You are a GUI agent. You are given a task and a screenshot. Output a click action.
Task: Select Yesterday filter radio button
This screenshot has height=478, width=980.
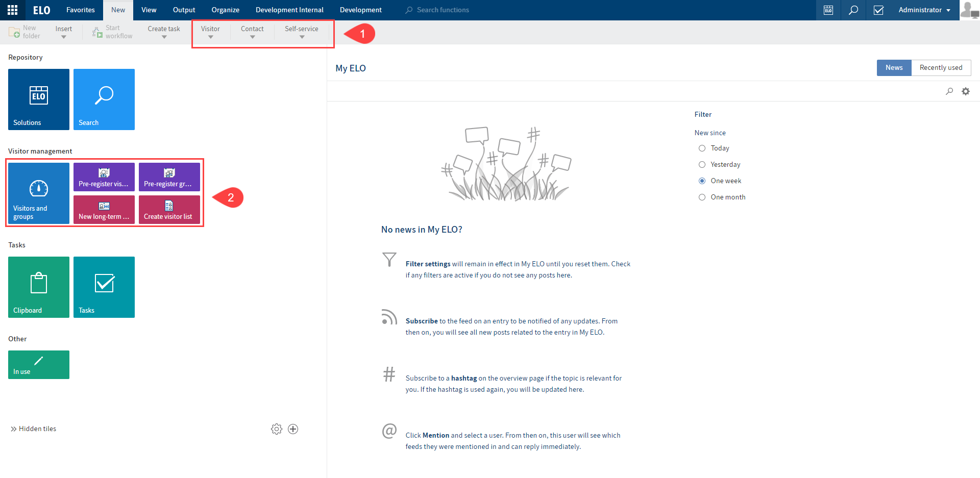(x=702, y=165)
